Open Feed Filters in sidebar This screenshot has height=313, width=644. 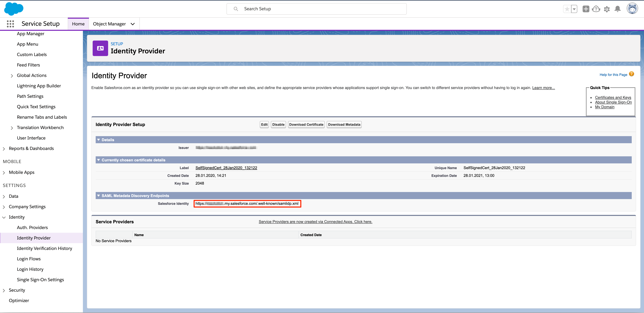point(28,65)
